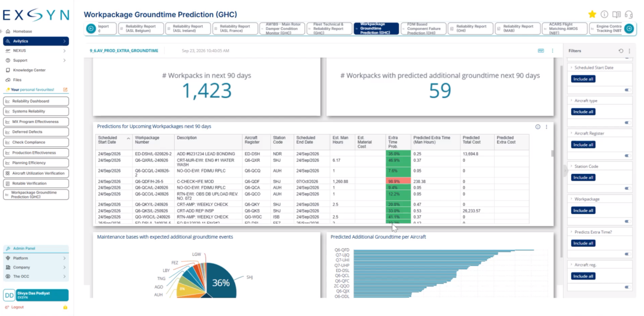Screen dimensions: 644x316
Task: Open Filters panel three-dot menu
Action: (629, 51)
